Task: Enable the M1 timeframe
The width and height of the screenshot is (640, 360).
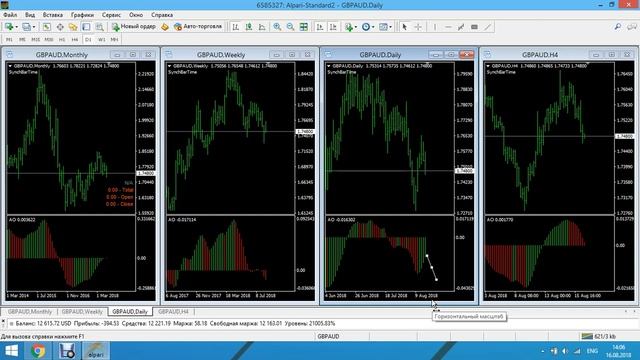Action: pyautogui.click(x=9, y=40)
